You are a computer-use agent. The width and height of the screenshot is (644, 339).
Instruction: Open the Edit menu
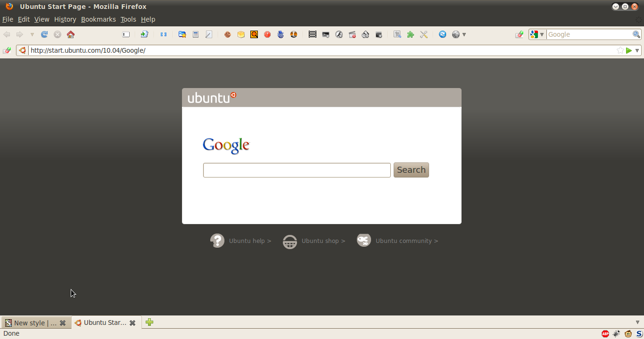coord(24,19)
